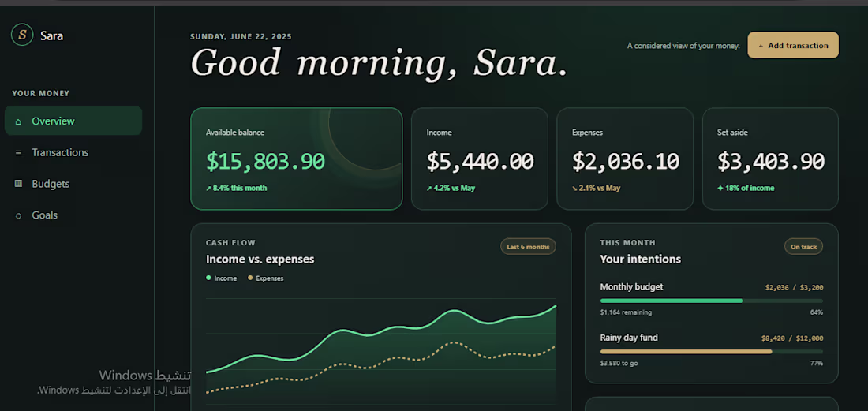Click the Monthly budget progress bar
Viewport: 868px width, 411px height.
pyautogui.click(x=711, y=301)
